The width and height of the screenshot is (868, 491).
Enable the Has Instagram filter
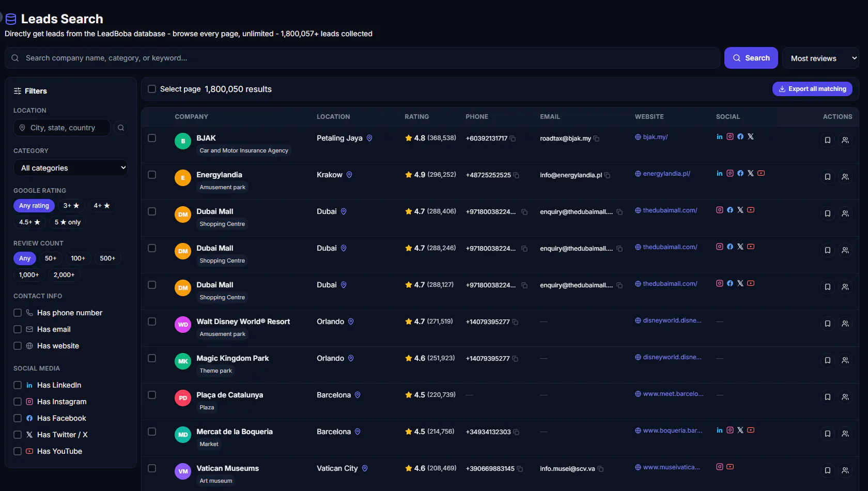(x=18, y=402)
